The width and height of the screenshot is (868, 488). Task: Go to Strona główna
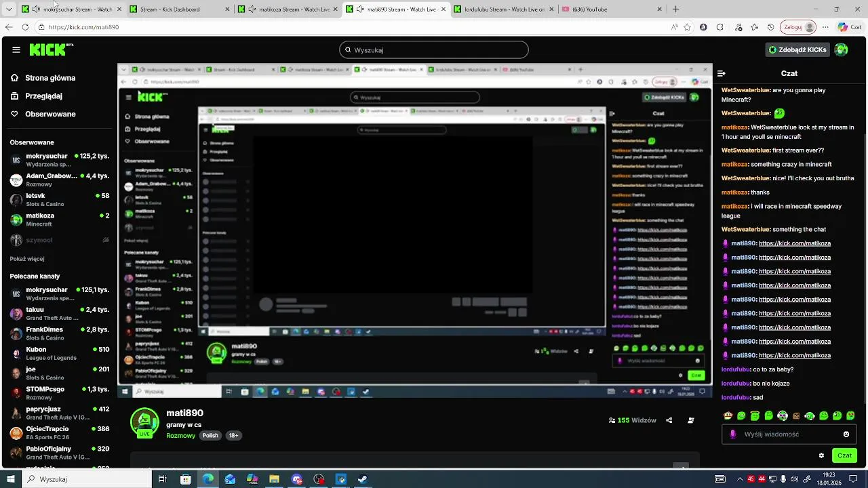click(43, 78)
